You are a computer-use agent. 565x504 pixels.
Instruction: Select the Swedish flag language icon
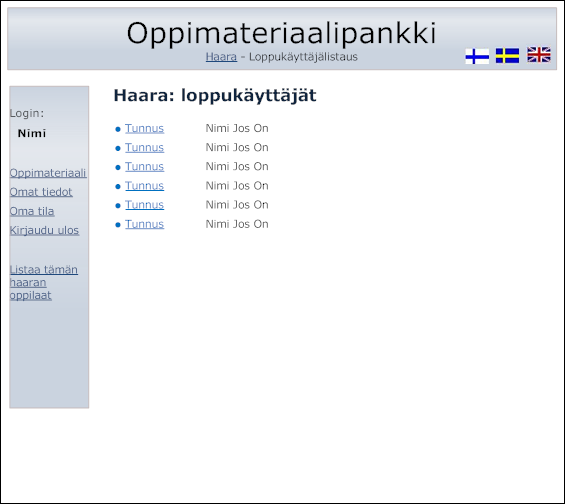pos(507,56)
